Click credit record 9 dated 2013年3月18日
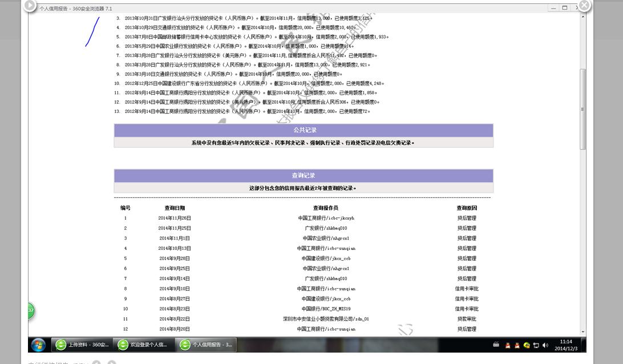623x364 pixels. click(233, 74)
